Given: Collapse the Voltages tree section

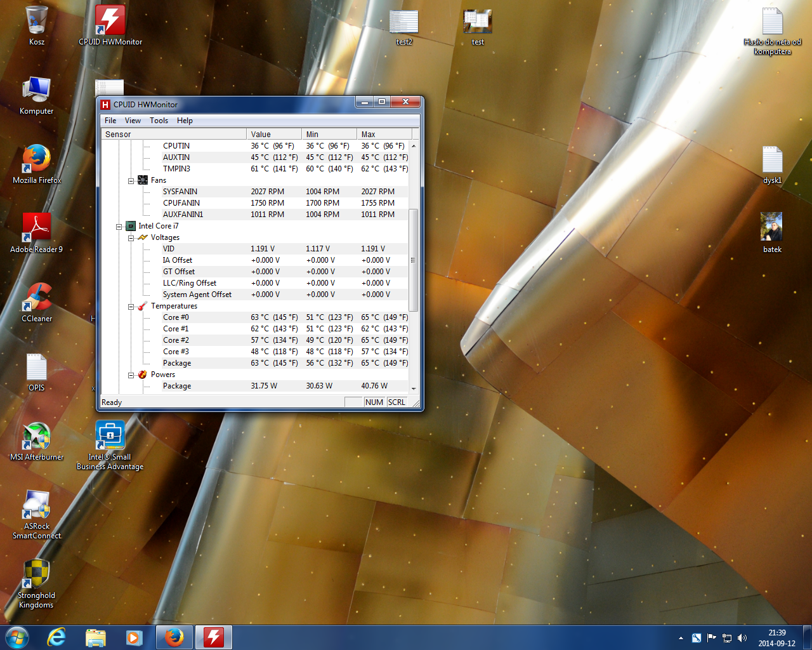Looking at the screenshot, I should tap(131, 238).
